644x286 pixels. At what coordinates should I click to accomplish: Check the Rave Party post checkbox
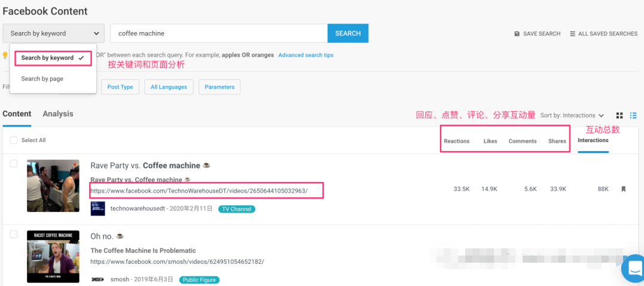14,164
